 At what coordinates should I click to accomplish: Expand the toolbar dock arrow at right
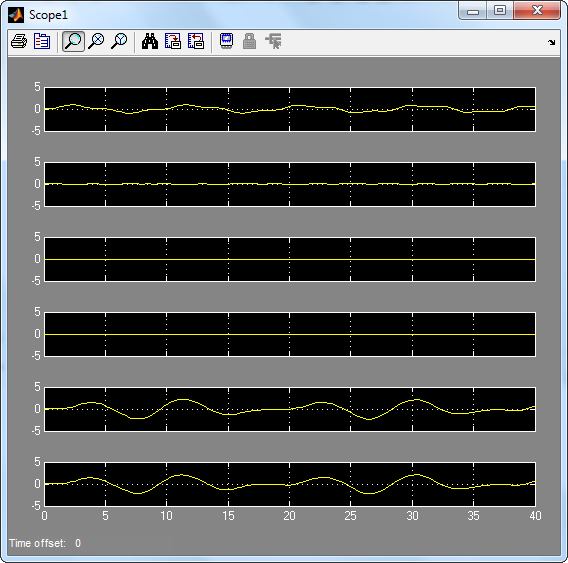coord(551,42)
